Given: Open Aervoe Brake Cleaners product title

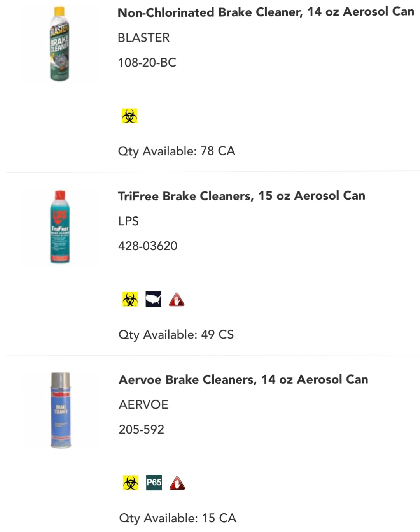Looking at the screenshot, I should coord(243,379).
